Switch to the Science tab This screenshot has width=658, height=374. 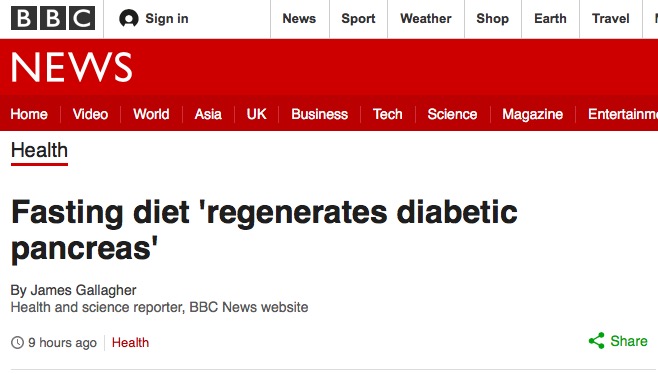click(x=452, y=114)
